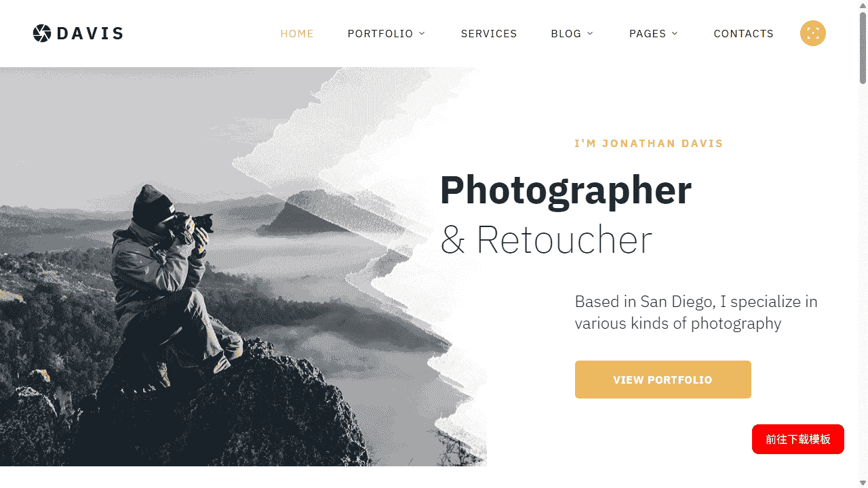Click the scrollbar up arrow
868x488 pixels.
click(863, 5)
